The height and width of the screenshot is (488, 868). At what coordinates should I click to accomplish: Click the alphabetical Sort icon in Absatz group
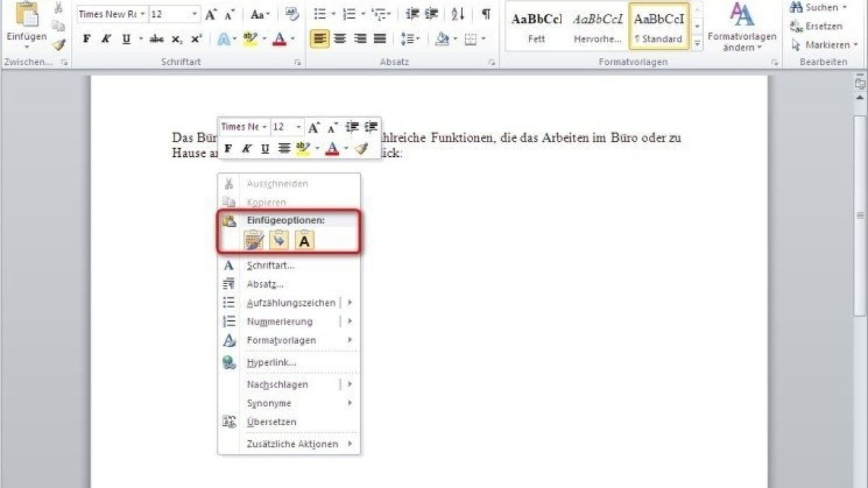point(456,14)
